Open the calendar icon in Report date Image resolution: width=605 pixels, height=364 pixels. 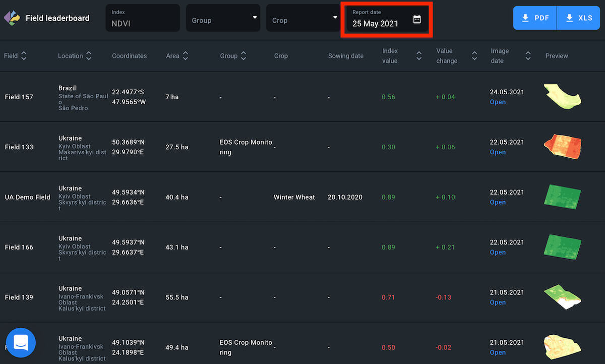pyautogui.click(x=417, y=20)
